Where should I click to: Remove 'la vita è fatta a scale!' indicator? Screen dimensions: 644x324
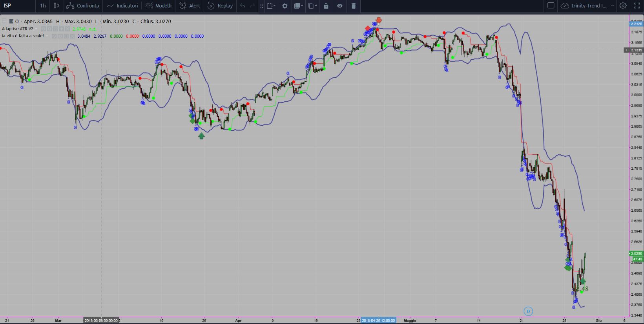coord(72,36)
